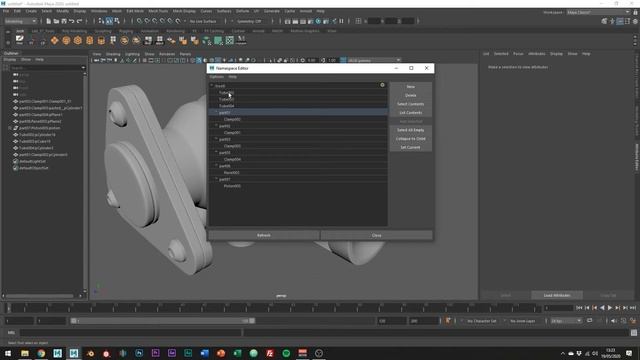Viewport: 640px width, 360px height.
Task: Click the Select Contents button
Action: point(411,104)
